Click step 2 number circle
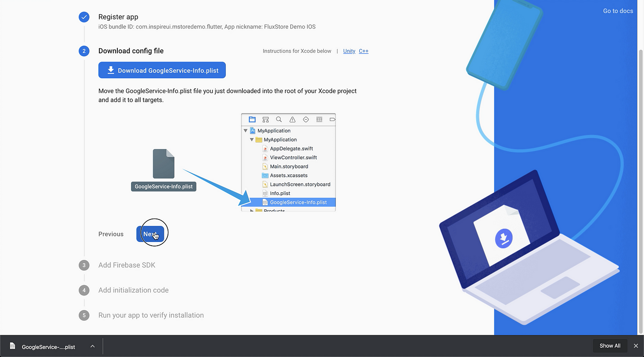The width and height of the screenshot is (644, 357). 84,51
